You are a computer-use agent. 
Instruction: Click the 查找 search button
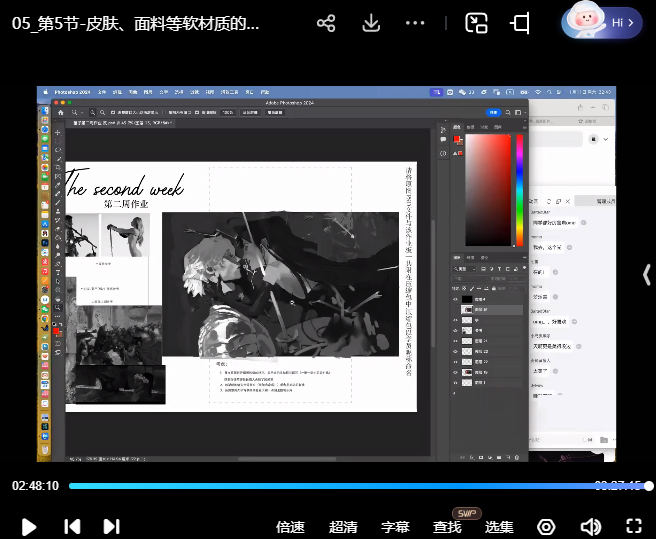(447, 527)
